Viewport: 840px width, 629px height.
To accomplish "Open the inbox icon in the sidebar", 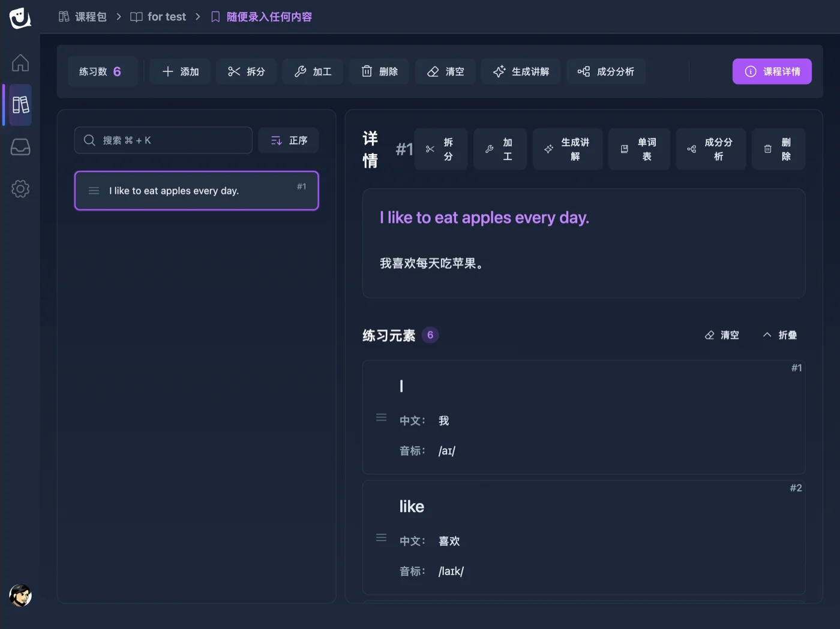I will [x=20, y=147].
